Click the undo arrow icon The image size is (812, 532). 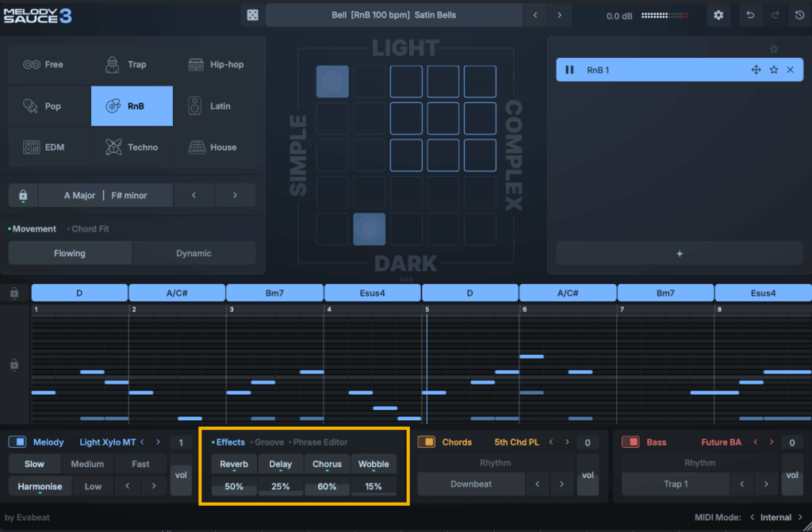750,15
